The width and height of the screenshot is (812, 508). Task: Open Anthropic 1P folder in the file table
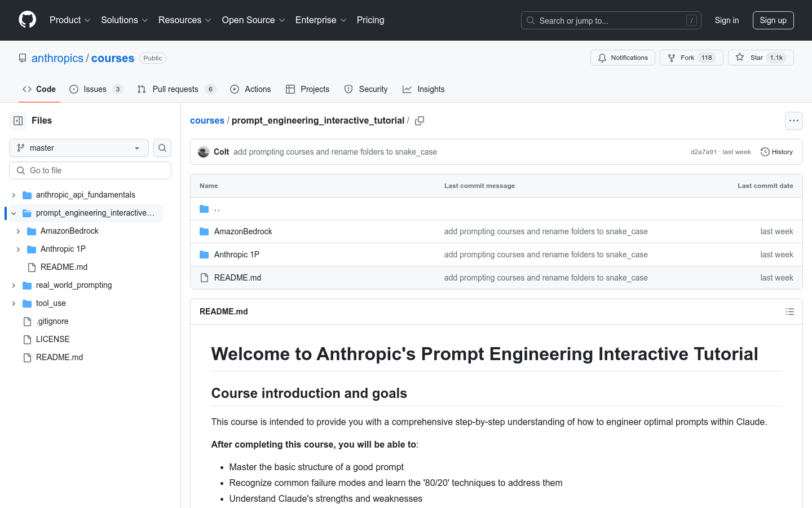click(237, 255)
